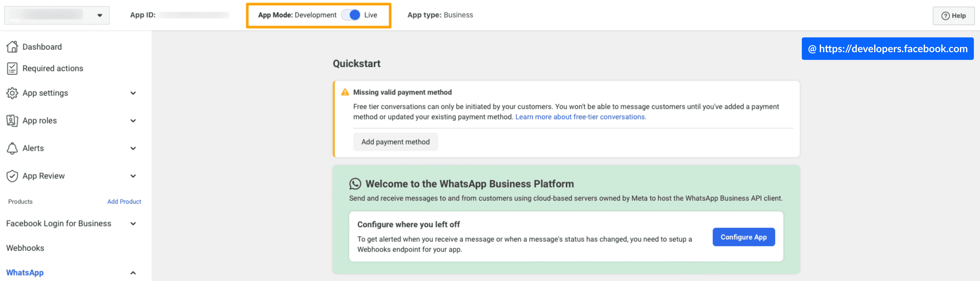Expand Facebook Login for Business chevron
Screen dimensions: 980x281
133,224
